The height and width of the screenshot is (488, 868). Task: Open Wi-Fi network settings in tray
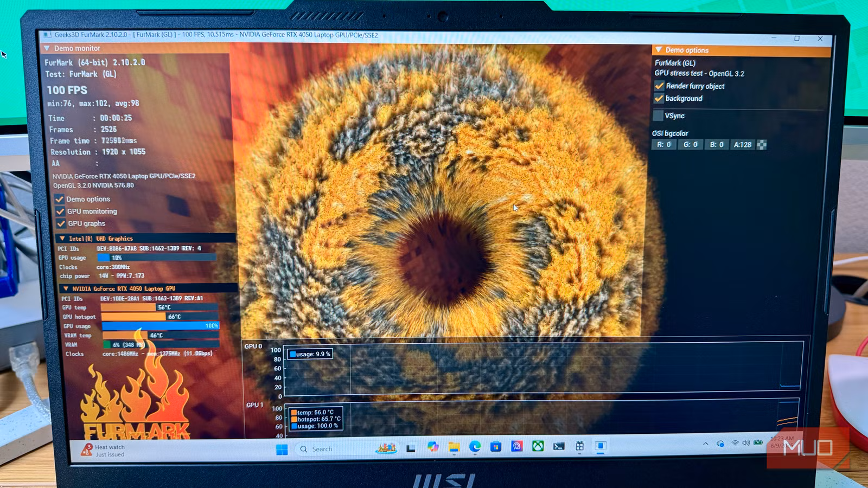click(735, 443)
